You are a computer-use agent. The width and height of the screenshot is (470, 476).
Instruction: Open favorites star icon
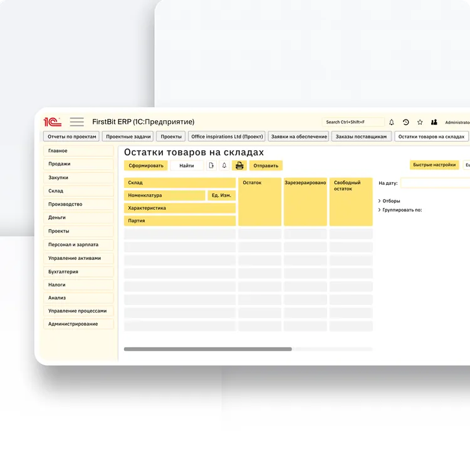pyautogui.click(x=420, y=122)
